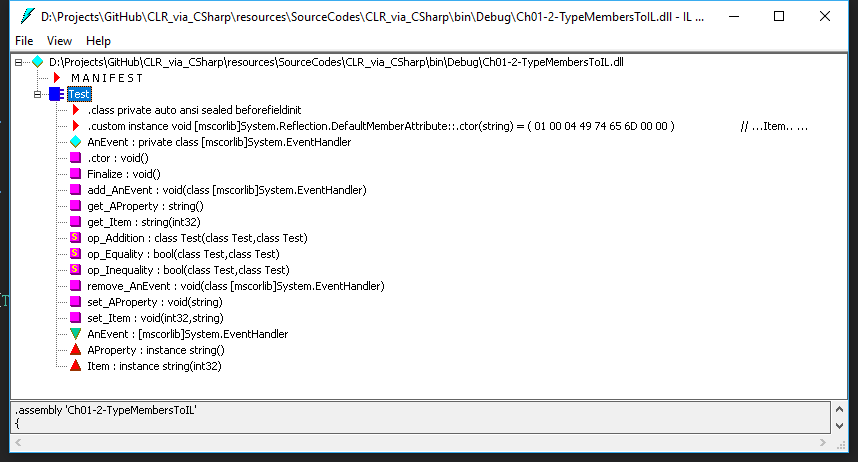Open the File menu
The width and height of the screenshot is (858, 462).
coord(24,41)
